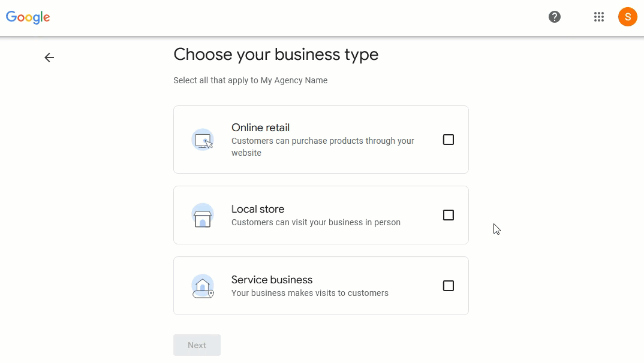Open the Google apps grid
644x363 pixels.
click(599, 17)
